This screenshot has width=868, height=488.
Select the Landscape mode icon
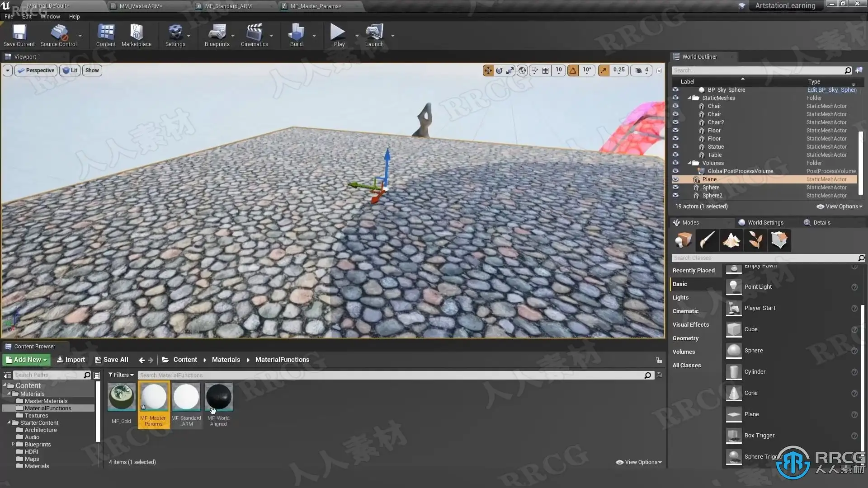[x=731, y=240]
